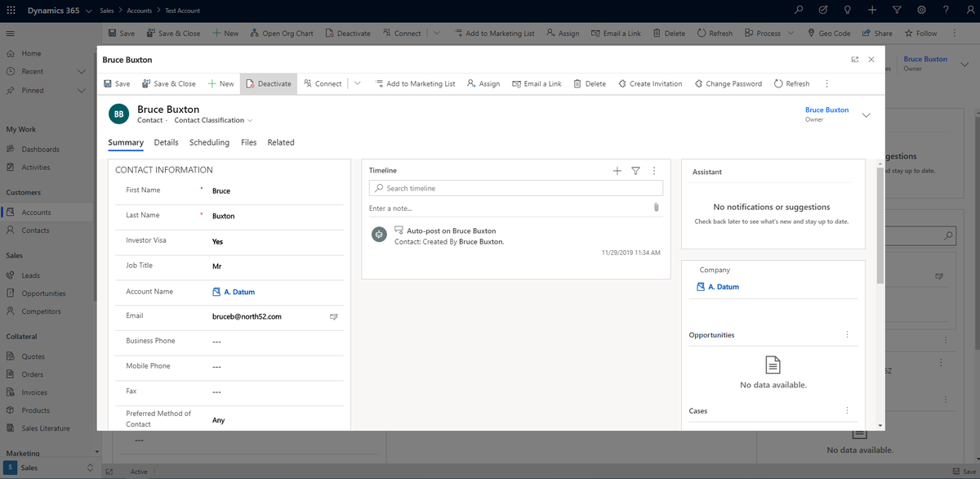Screen dimensions: 980x479
Task: Click Email a Link in contact dialog
Action: [537, 83]
